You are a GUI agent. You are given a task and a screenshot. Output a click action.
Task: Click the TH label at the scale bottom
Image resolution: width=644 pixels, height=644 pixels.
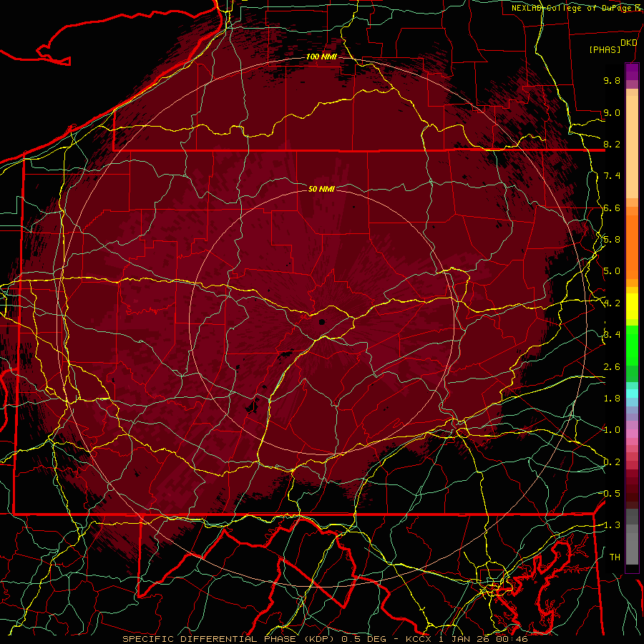615,557
